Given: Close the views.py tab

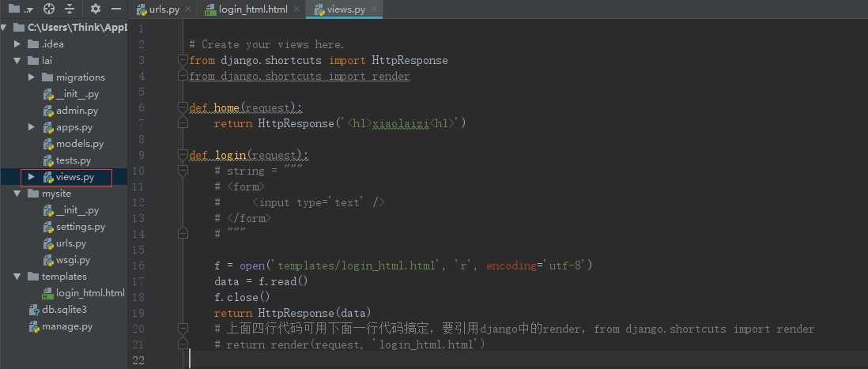Looking at the screenshot, I should (374, 9).
